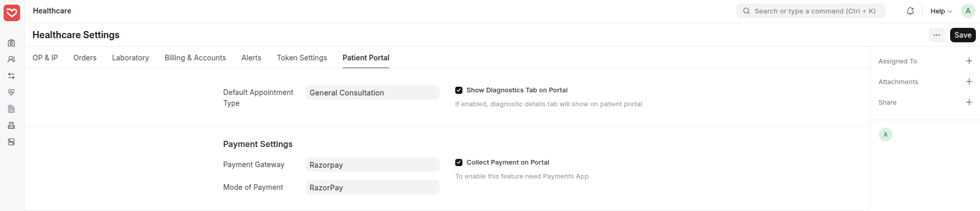Click the Default Appointment Type field

coord(372,93)
